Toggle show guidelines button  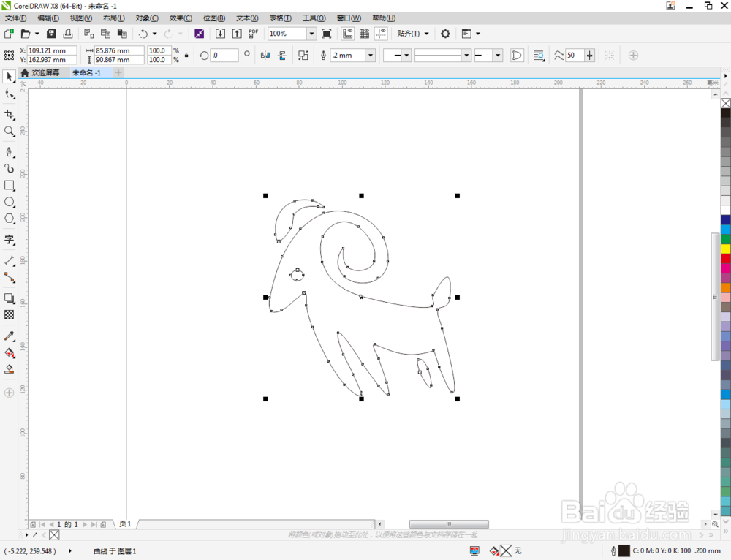click(x=381, y=34)
